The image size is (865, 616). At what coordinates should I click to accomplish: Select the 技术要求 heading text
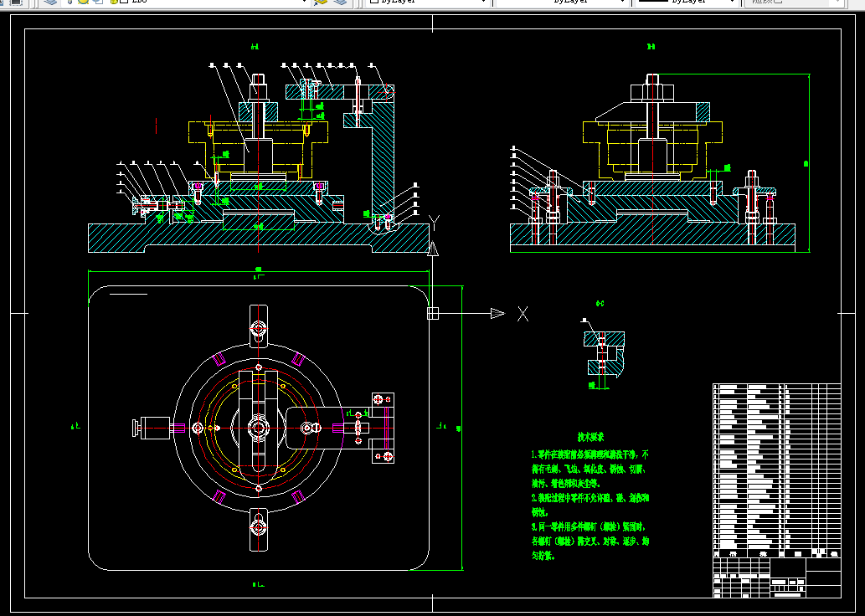pyautogui.click(x=590, y=438)
